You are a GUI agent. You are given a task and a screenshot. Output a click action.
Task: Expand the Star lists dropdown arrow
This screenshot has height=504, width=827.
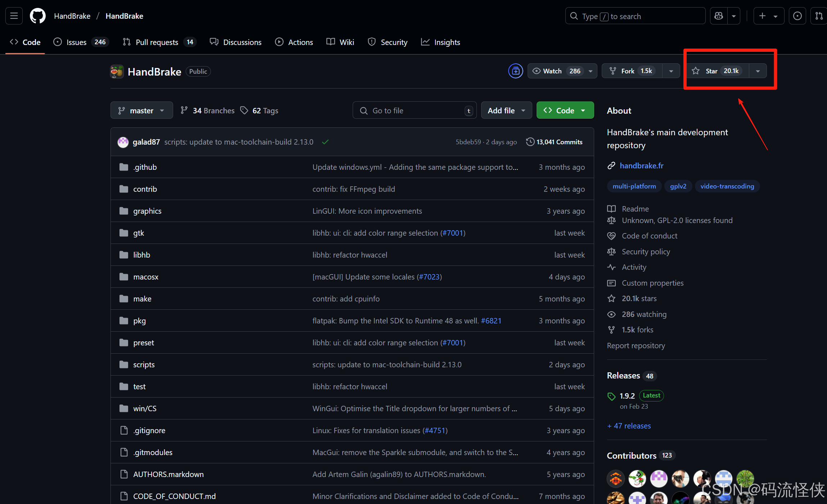(758, 71)
